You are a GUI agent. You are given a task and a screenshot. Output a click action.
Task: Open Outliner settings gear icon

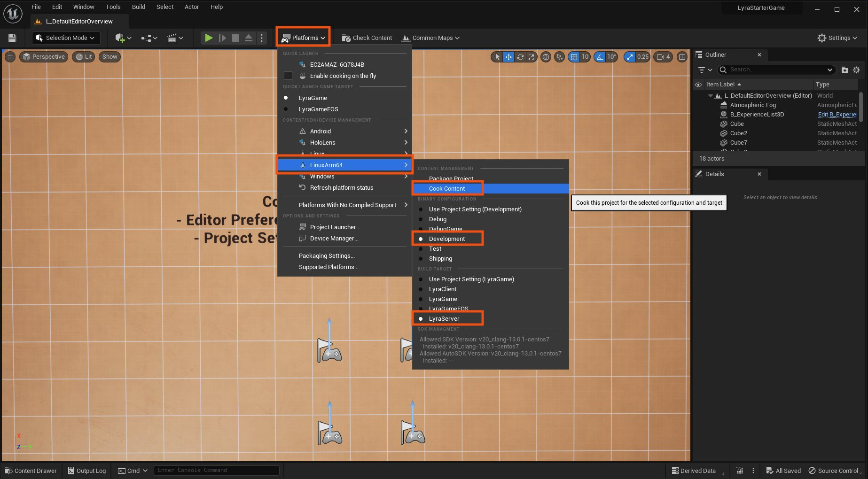point(856,70)
